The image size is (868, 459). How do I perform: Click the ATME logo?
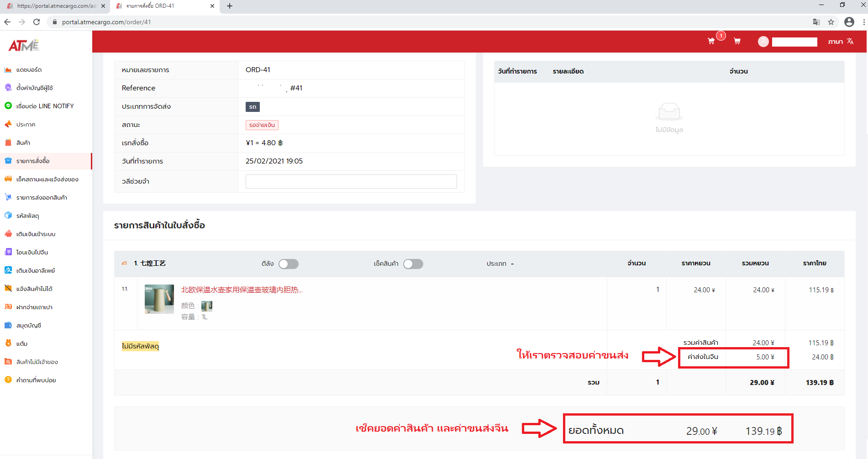(24, 45)
